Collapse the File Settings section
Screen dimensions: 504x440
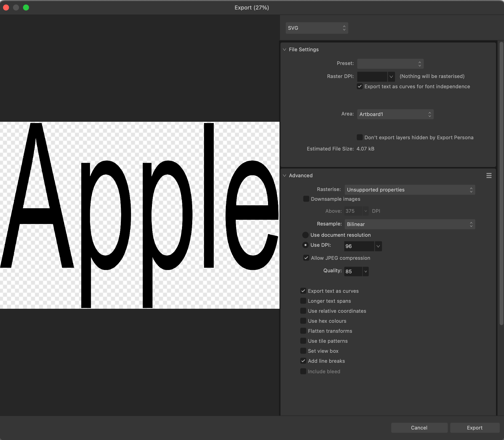pos(284,49)
